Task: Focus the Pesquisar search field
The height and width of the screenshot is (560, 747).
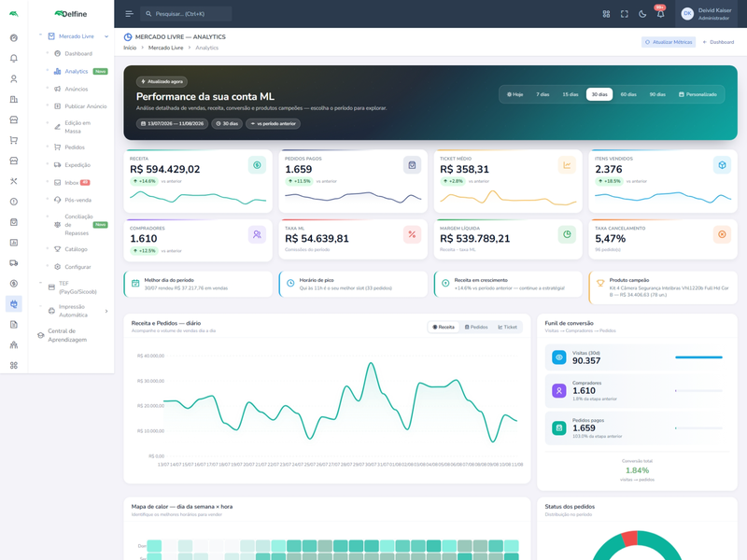Action: [186, 14]
